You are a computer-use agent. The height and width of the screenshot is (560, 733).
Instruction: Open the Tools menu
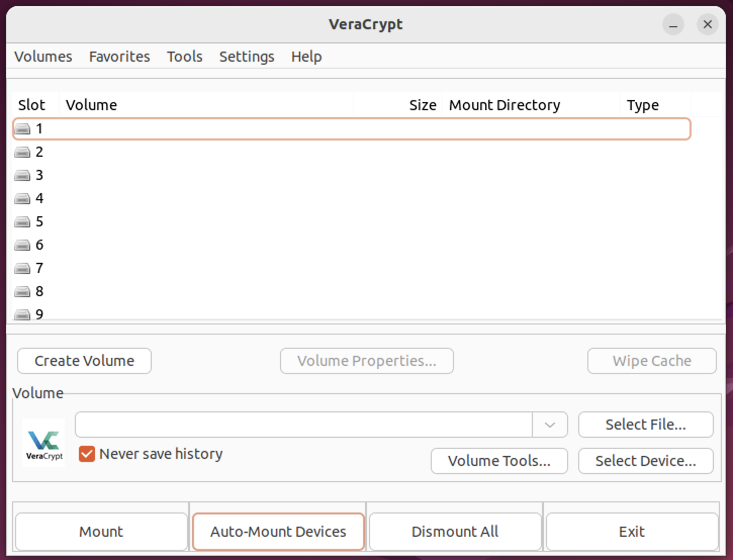(x=184, y=57)
